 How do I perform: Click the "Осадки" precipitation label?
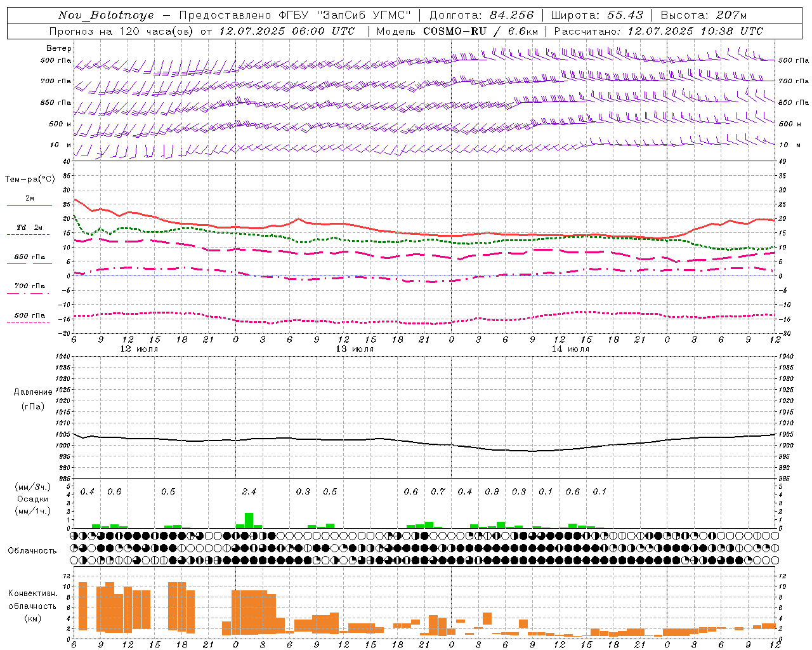[32, 499]
